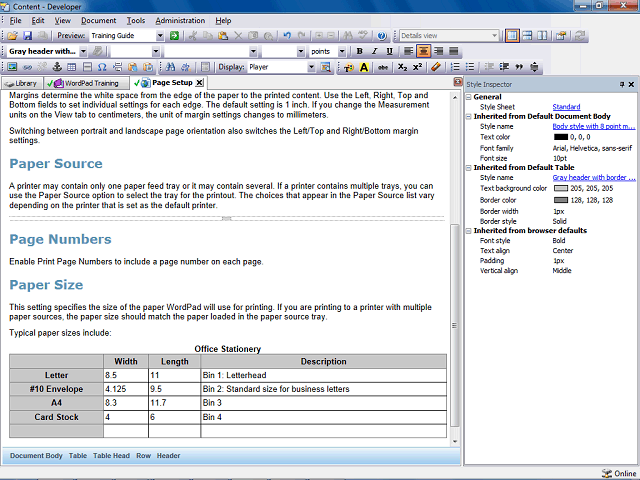Justify text alignment
The height and width of the screenshot is (480, 640).
(453, 51)
